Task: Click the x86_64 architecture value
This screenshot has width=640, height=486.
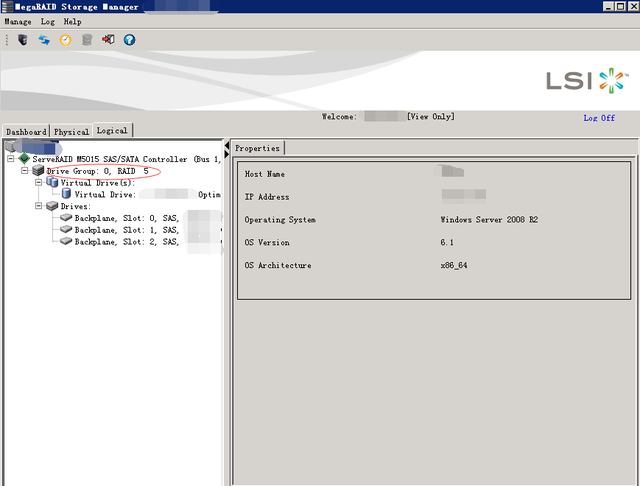Action: [454, 265]
